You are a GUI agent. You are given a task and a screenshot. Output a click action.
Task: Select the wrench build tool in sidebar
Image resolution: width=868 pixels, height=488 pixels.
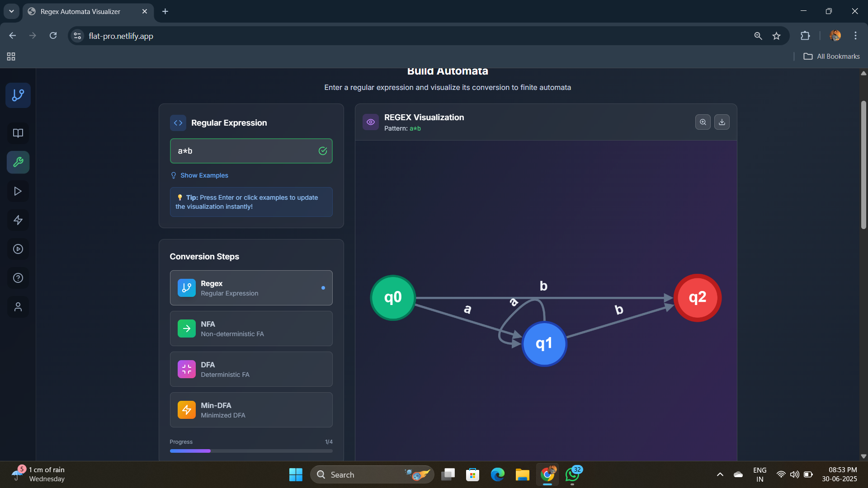(18, 162)
